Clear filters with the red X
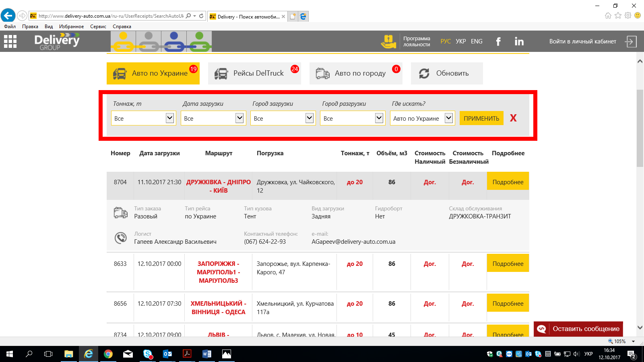 [x=513, y=118]
